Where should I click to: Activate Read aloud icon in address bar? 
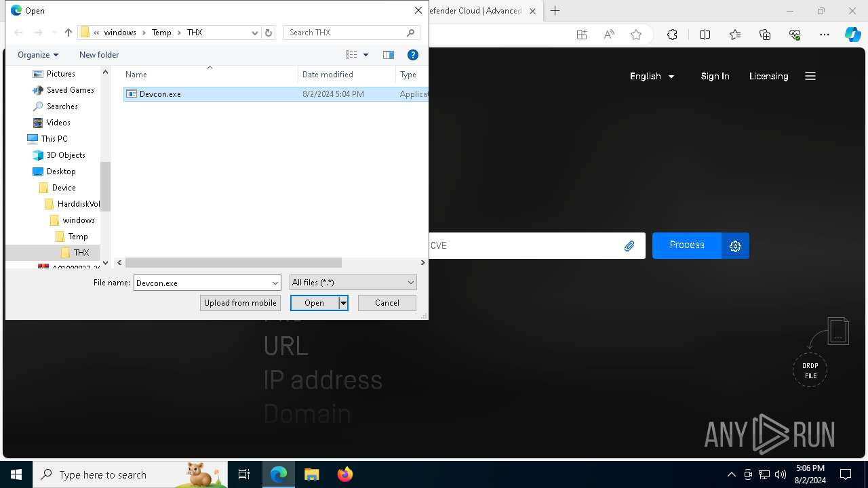point(609,35)
